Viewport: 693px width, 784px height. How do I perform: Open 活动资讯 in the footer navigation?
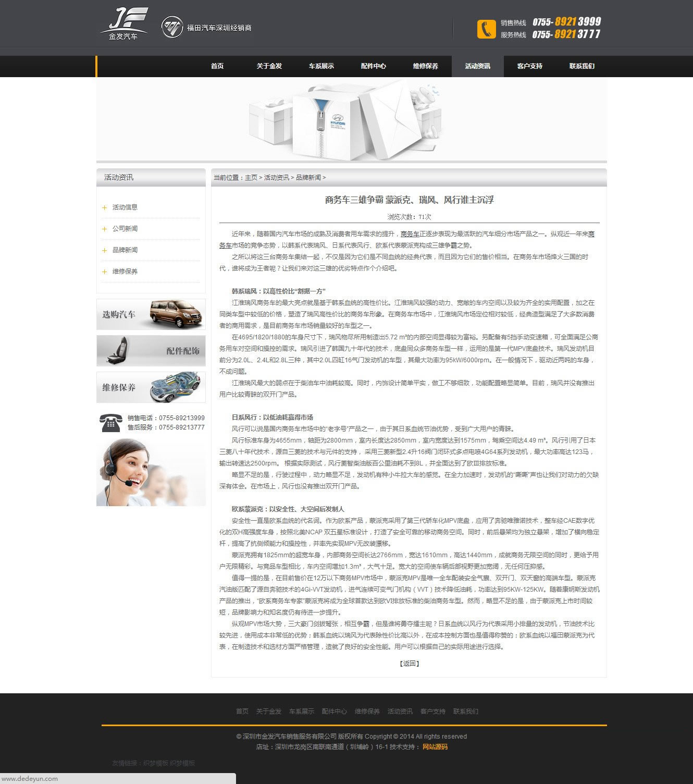400,712
